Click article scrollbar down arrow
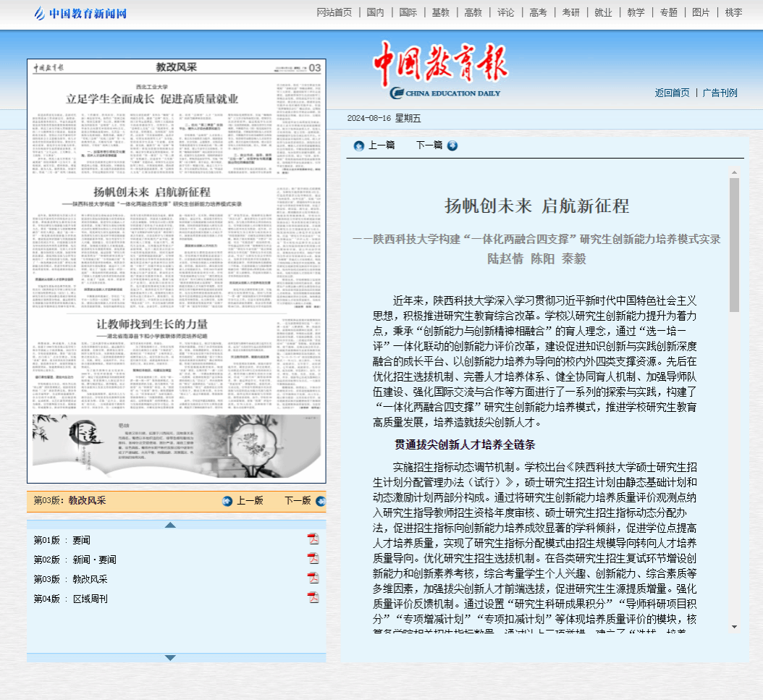The height and width of the screenshot is (700, 763). tap(734, 626)
